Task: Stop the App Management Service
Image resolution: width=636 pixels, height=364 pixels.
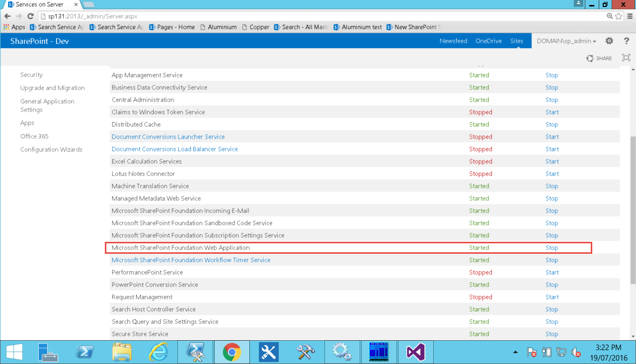Action: [552, 75]
